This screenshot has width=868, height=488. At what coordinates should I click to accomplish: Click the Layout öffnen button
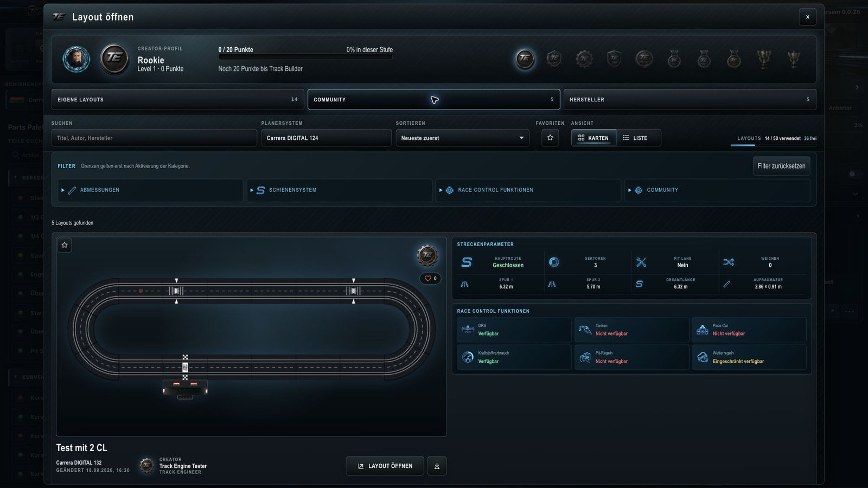pyautogui.click(x=385, y=466)
